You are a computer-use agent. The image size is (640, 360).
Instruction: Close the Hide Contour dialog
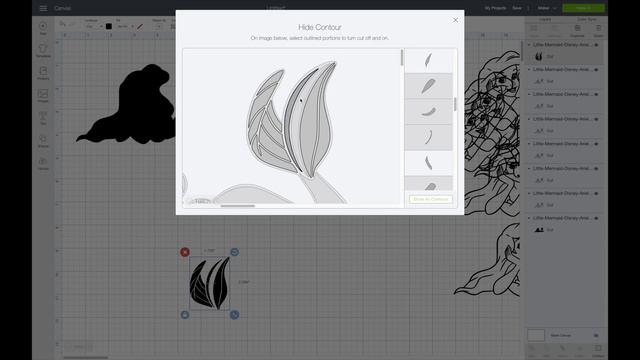pyautogui.click(x=455, y=20)
